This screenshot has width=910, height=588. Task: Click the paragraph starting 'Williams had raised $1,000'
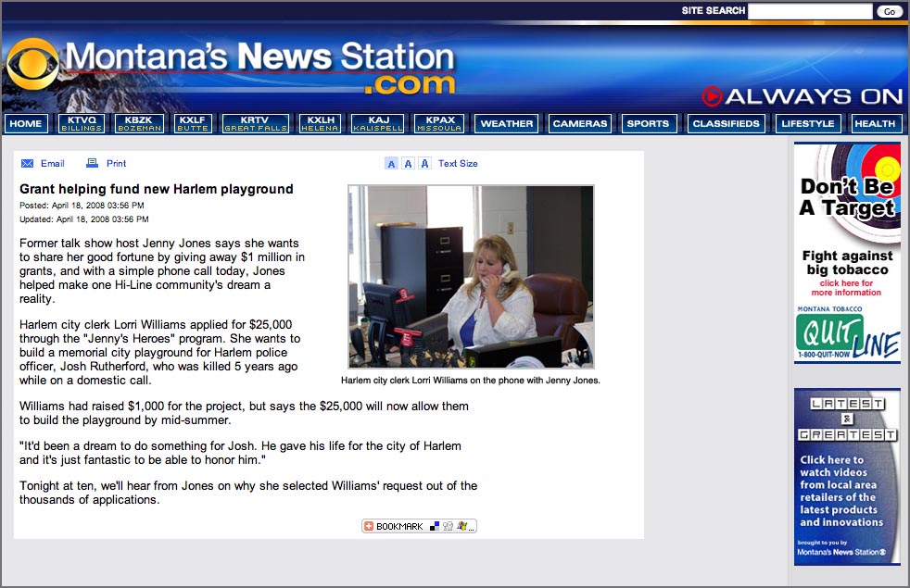tap(244, 413)
